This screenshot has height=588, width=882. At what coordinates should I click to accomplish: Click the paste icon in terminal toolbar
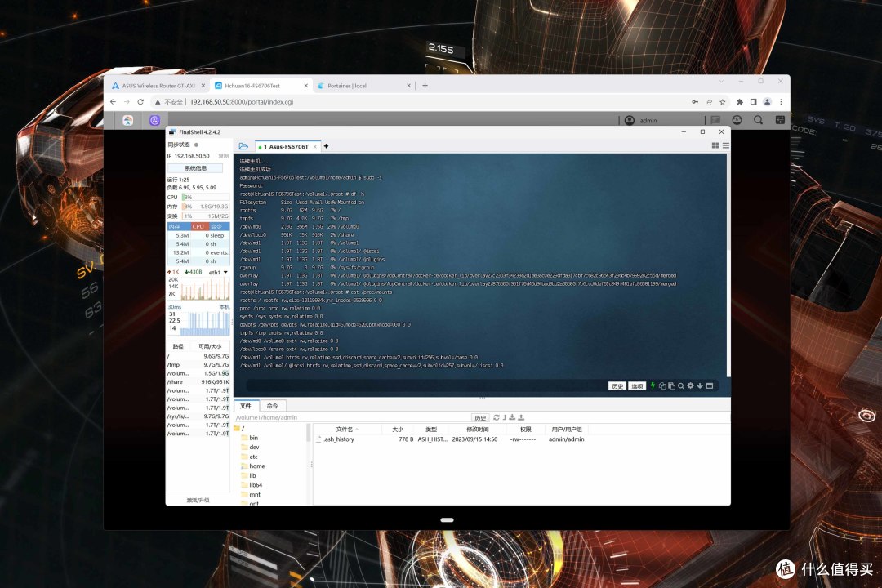click(671, 385)
